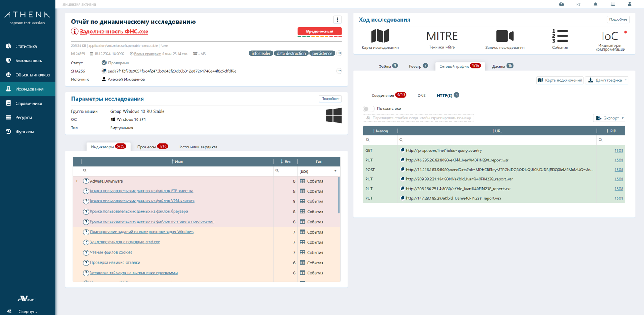Open IoC indicators of compromise
The height and width of the screenshot is (315, 644).
(610, 36)
